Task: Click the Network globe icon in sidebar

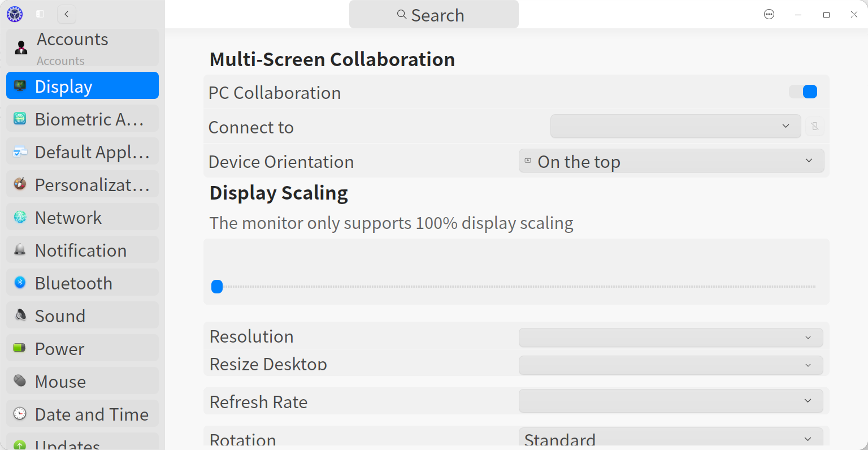Action: click(20, 217)
